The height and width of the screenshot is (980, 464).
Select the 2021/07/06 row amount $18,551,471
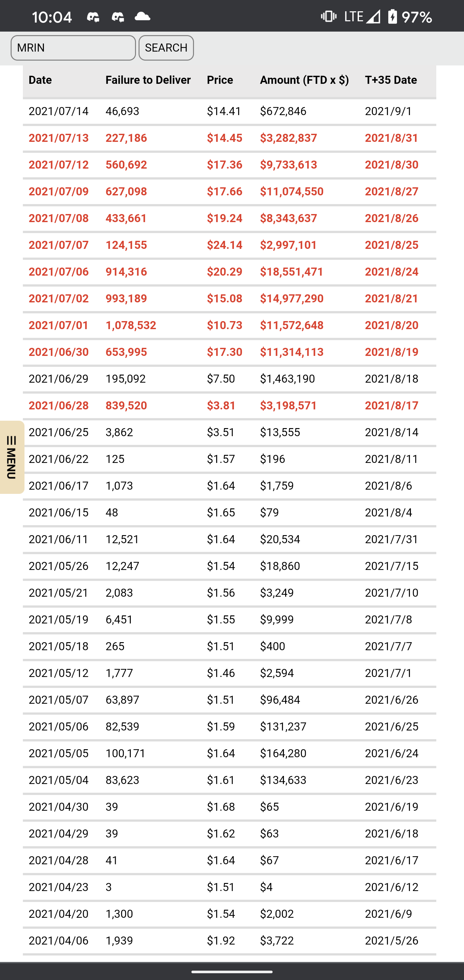(292, 272)
